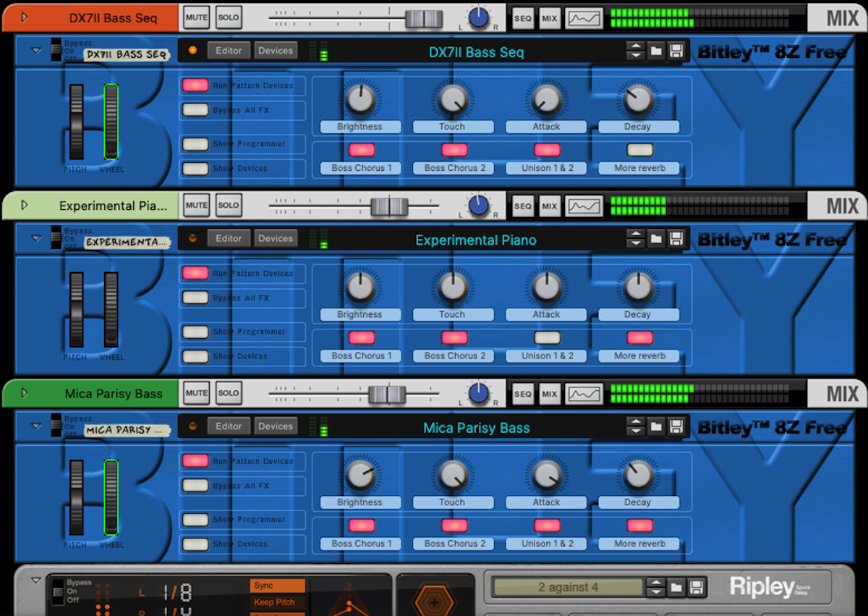Toggle Keep Pitch on Ripley delay

pos(278,602)
